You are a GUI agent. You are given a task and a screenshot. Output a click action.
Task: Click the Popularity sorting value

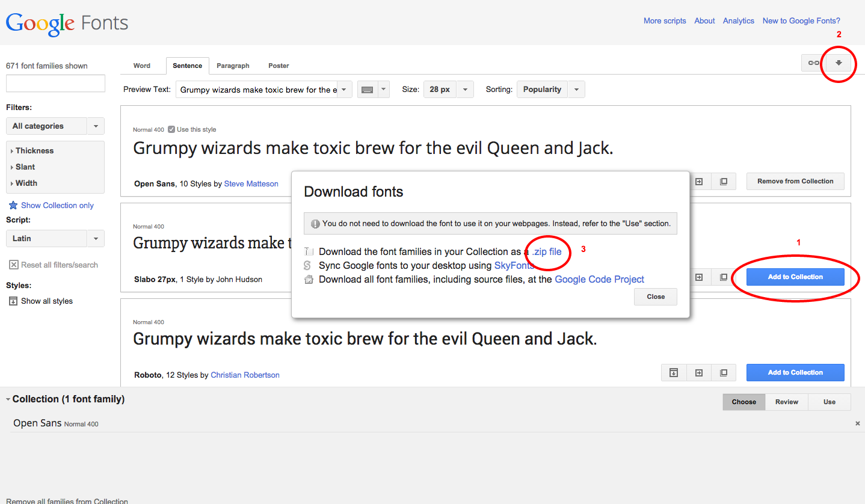[x=542, y=90]
